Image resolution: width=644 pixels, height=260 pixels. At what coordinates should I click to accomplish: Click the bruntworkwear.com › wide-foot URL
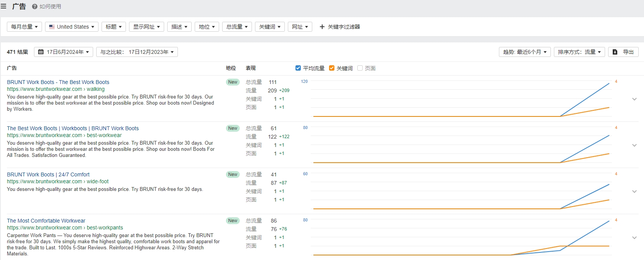pyautogui.click(x=58, y=181)
